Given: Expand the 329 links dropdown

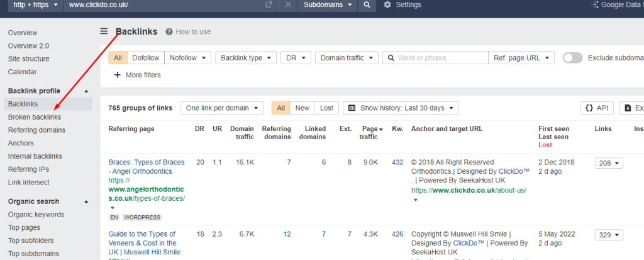Looking at the screenshot, I should [609, 235].
